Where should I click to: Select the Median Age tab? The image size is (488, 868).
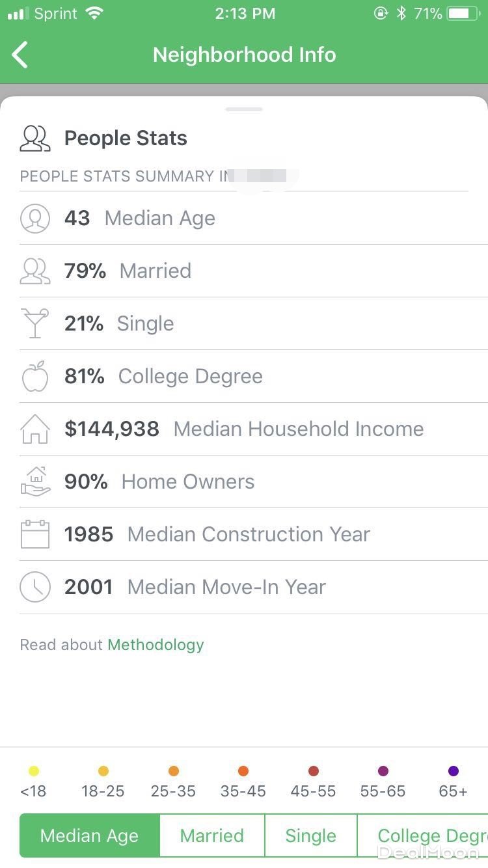[90, 836]
